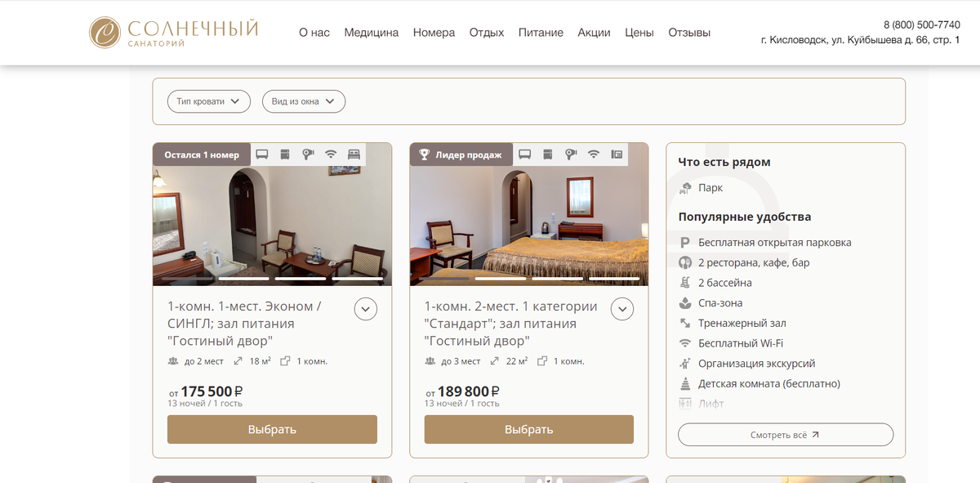Screen dimensions: 980x483
Task: Click the Кисловодск, ул. Куйбышева address
Action: (x=860, y=40)
